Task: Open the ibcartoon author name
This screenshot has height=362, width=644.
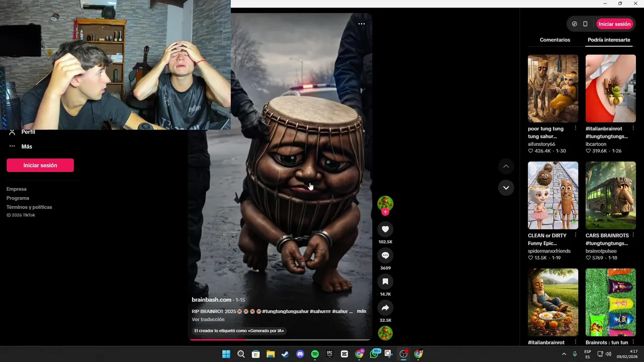Action: coord(596,144)
